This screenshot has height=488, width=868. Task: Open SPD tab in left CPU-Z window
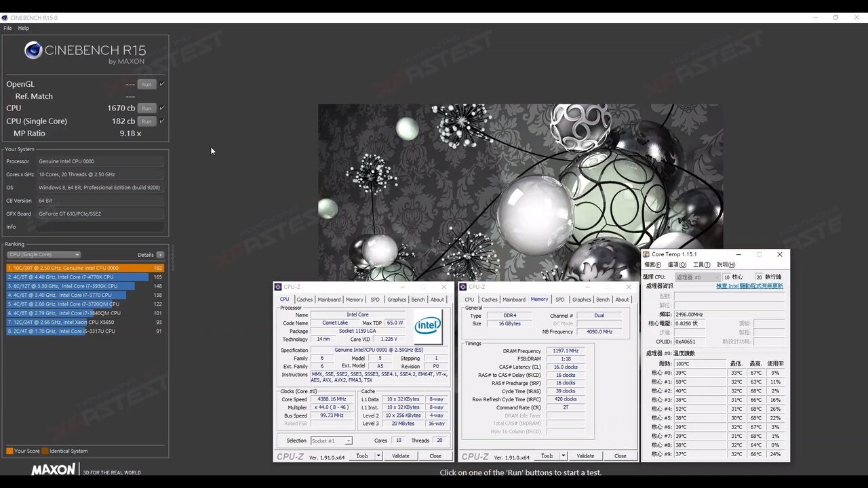[375, 300]
